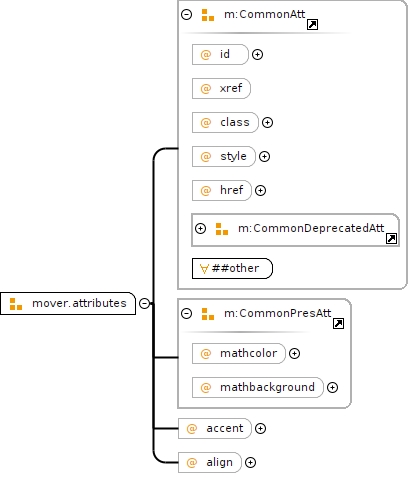Expand the m:CommonDeprecatedAtt group
The width and height of the screenshot is (409, 478).
tap(200, 228)
